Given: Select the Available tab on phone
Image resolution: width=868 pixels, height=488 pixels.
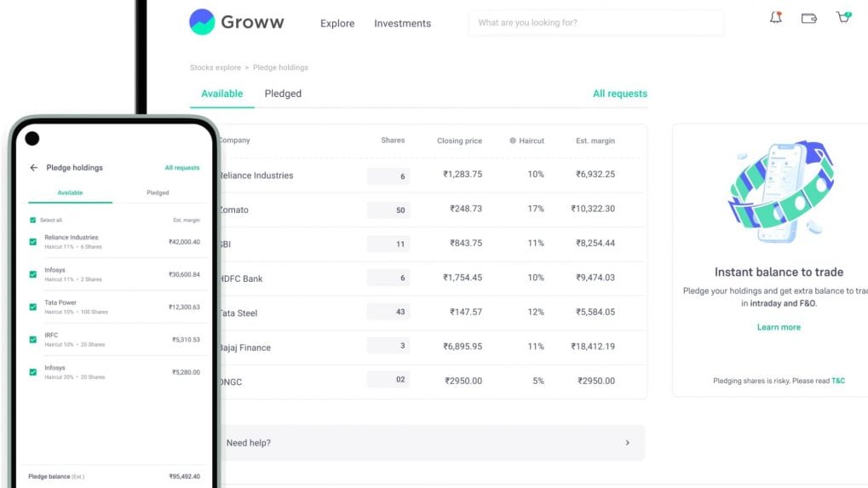Looking at the screenshot, I should (71, 192).
